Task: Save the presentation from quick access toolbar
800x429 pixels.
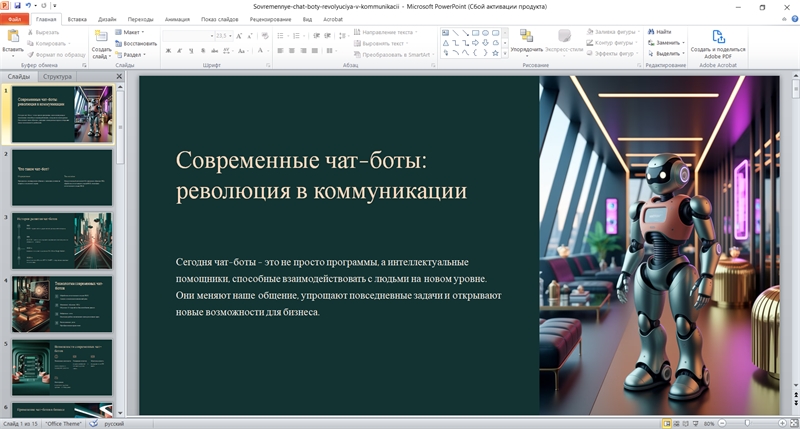Action: point(17,6)
